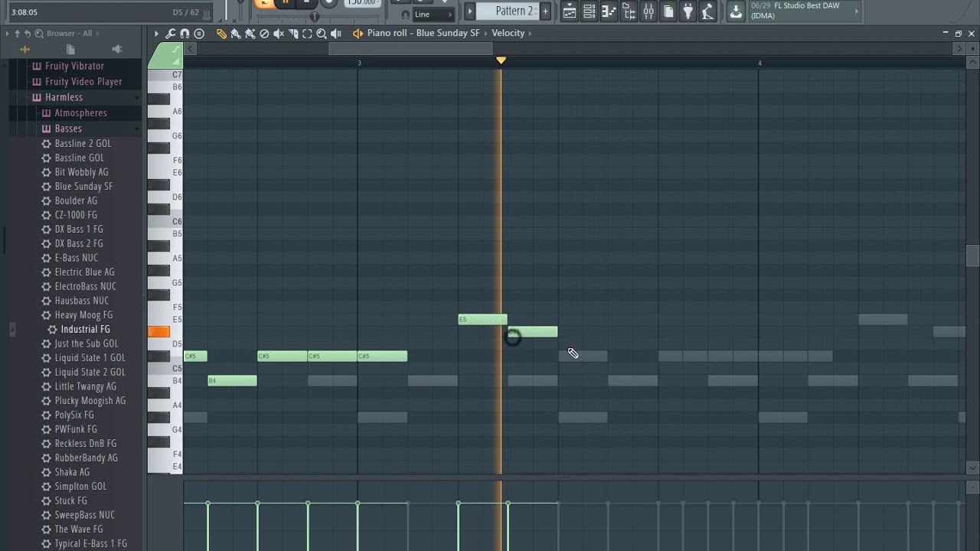Choose the Select marquee tool
The height and width of the screenshot is (551, 980).
[x=307, y=34]
